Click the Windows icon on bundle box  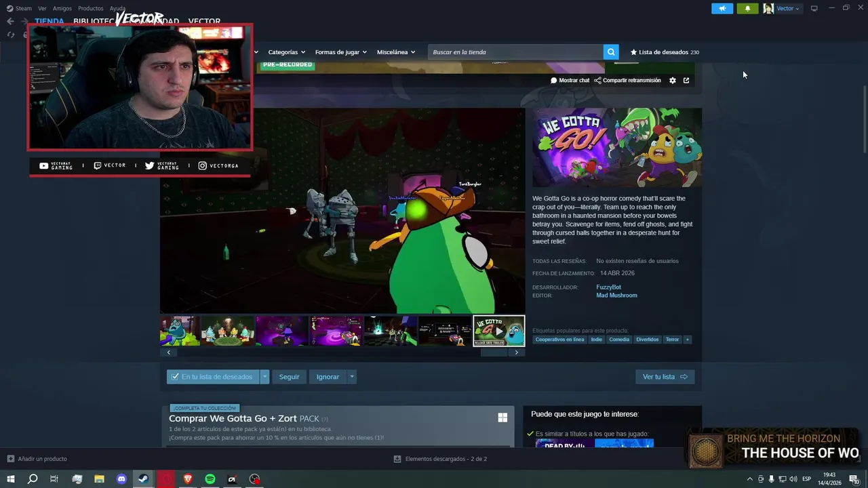502,418
